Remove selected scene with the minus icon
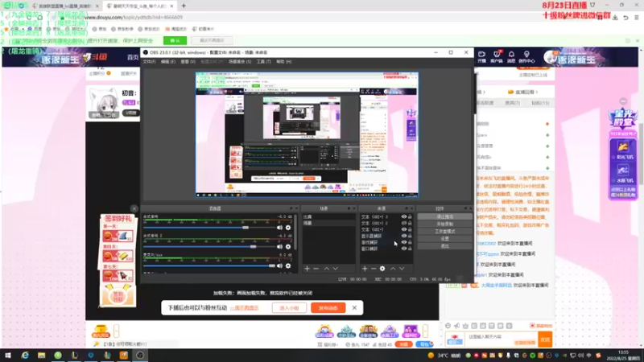 point(316,269)
